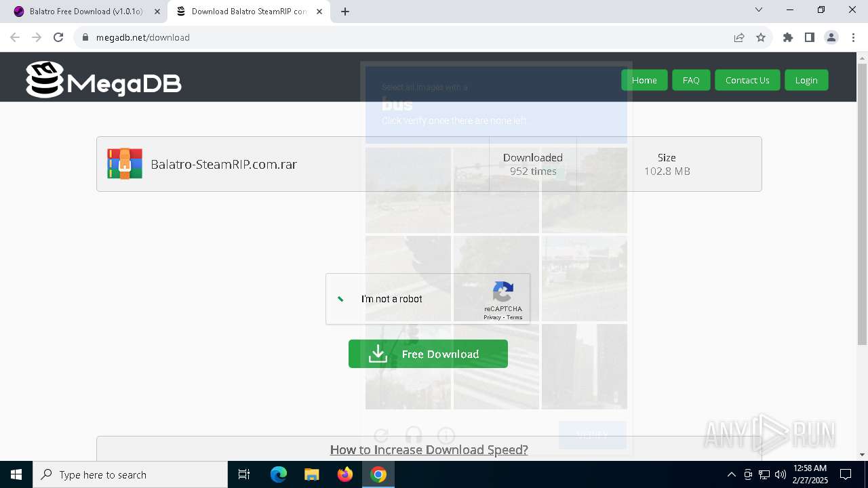Open the reCAPTCHA Privacy link

click(492, 317)
